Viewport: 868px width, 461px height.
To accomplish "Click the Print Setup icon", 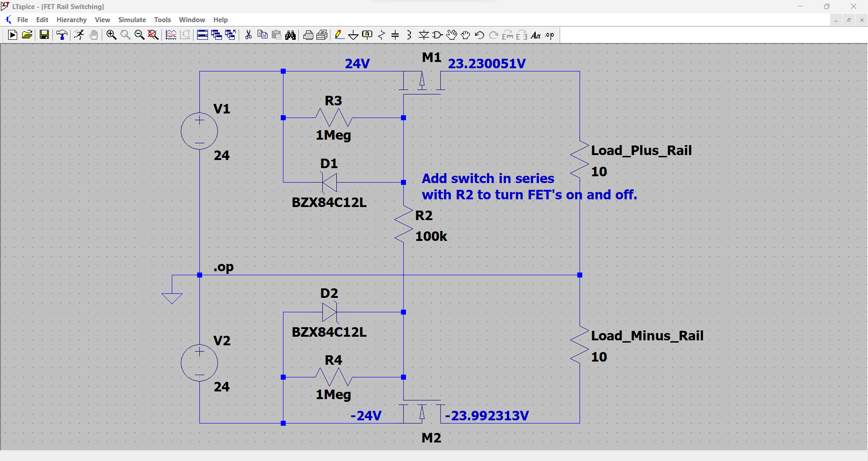I will (322, 35).
